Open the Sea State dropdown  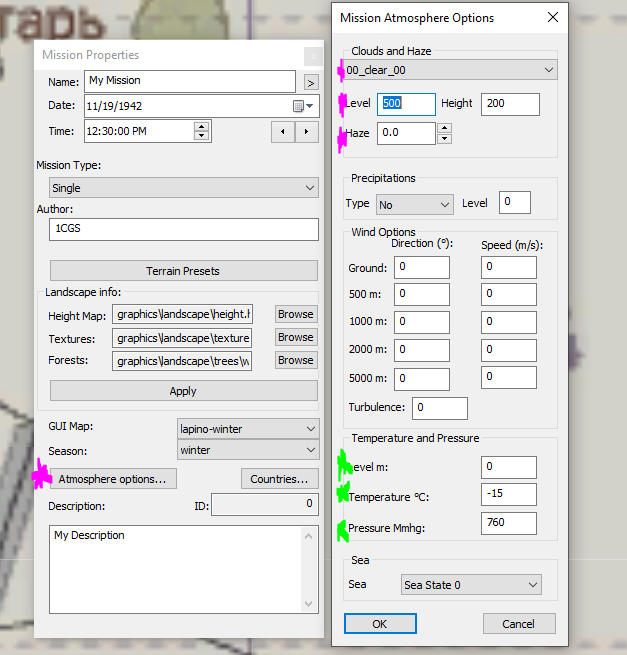click(x=471, y=584)
